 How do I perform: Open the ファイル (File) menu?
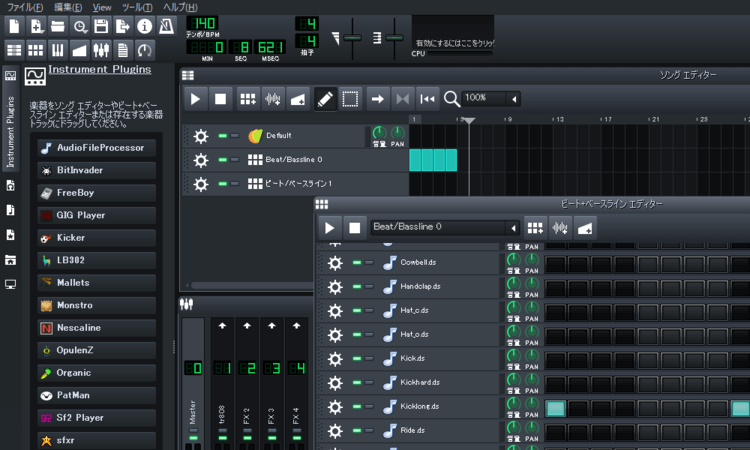25,7
